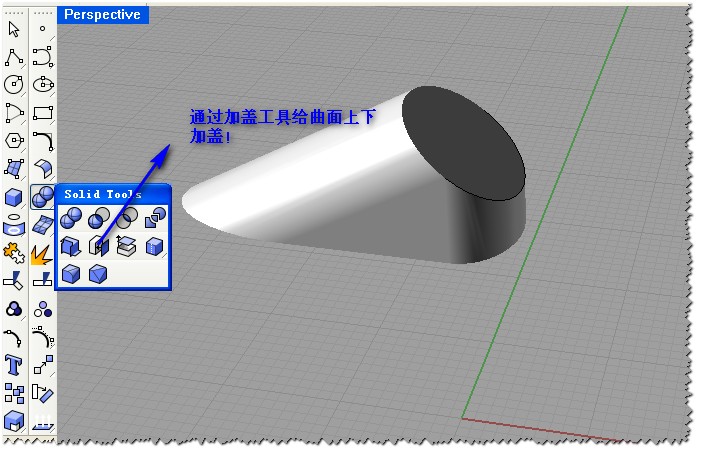
Task: Click the dark top cap of the cylinder
Action: tap(463, 142)
